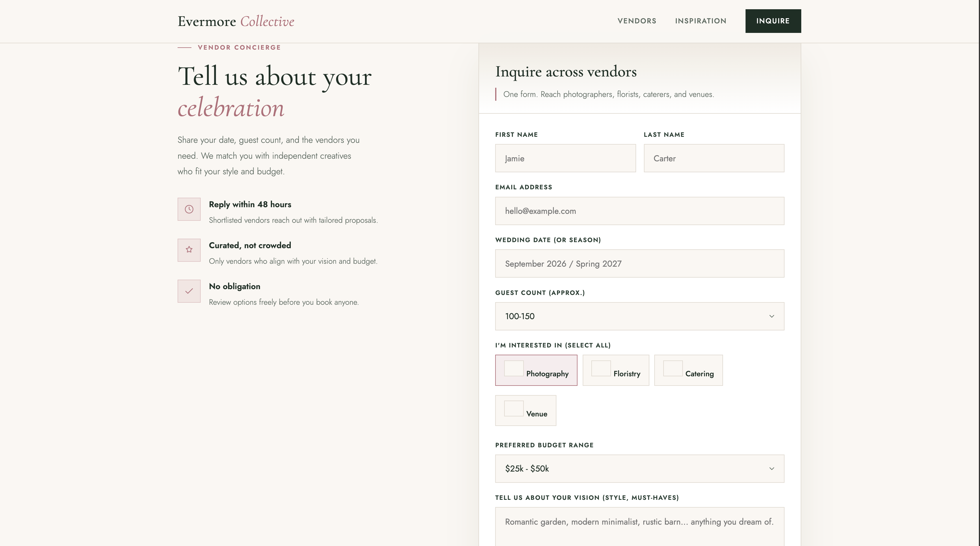Open the Preferred Budget Range dropdown
This screenshot has height=546, width=980.
640,469
